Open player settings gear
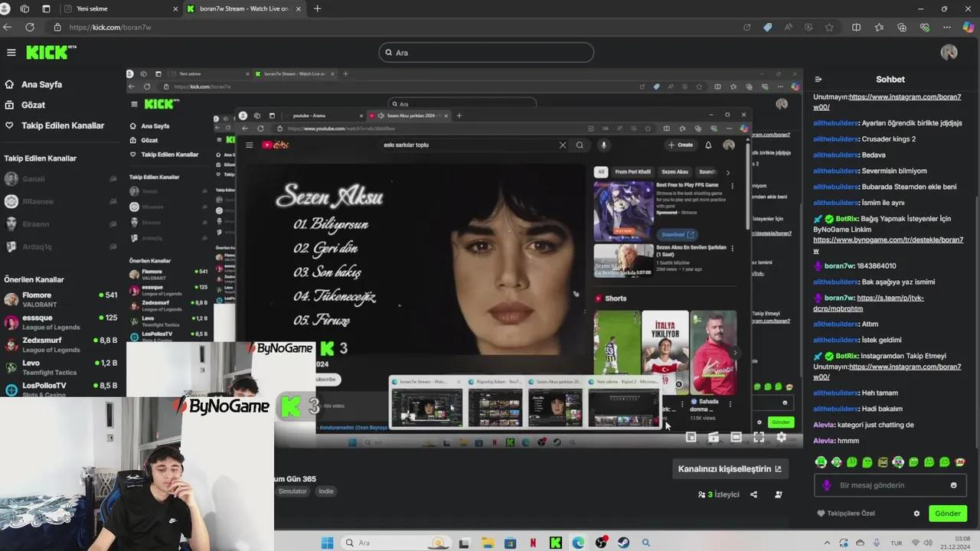This screenshot has width=980, height=551. (781, 437)
